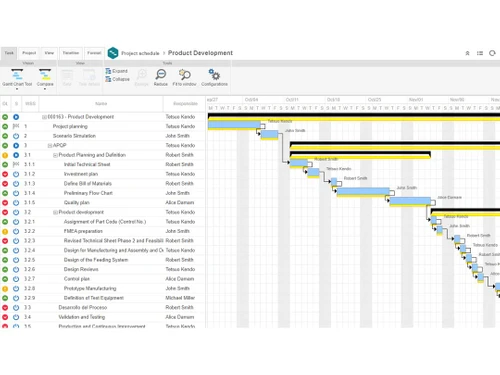Viewport: 500px width, 375px height.
Task: Click the orange status icon of Product Planning and Definition
Action: pyautogui.click(x=5, y=155)
